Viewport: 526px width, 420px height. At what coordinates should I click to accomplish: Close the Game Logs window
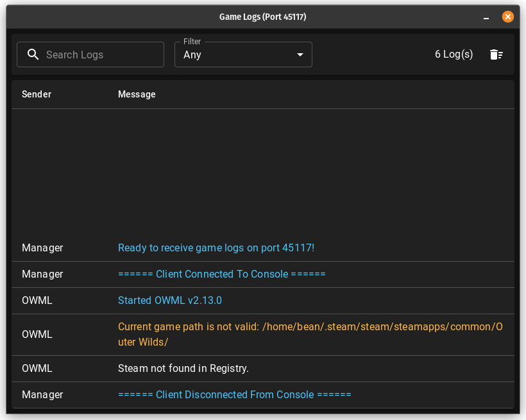[x=507, y=17]
